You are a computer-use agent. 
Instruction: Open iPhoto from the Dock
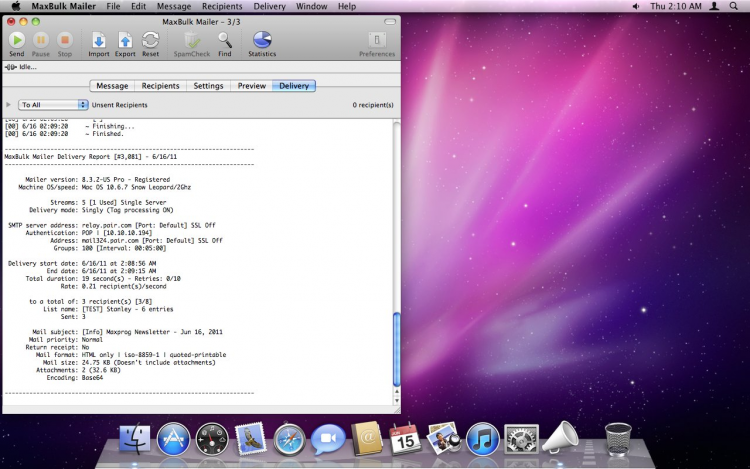pos(443,438)
